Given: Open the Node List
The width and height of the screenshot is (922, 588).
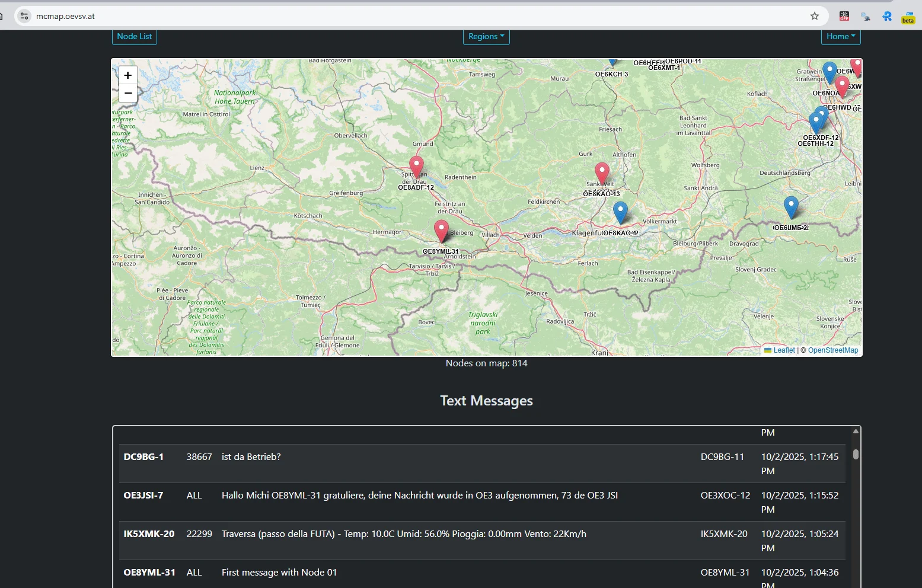Looking at the screenshot, I should [x=134, y=36].
